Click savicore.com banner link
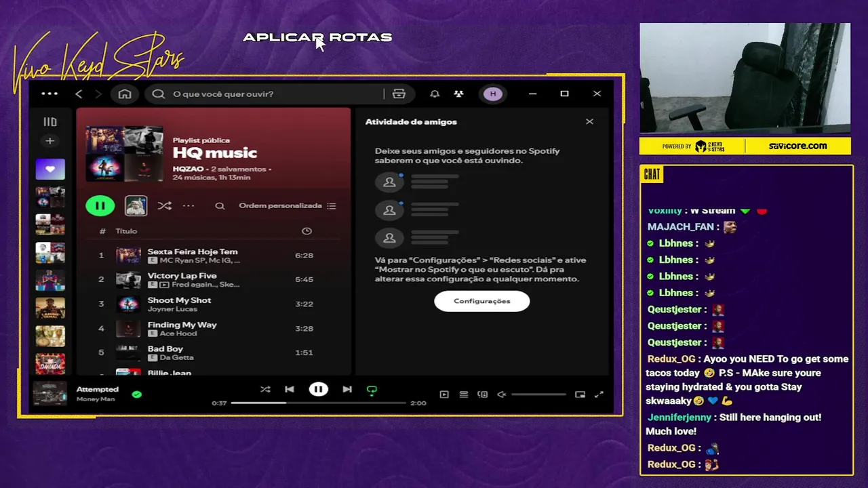 (x=797, y=146)
